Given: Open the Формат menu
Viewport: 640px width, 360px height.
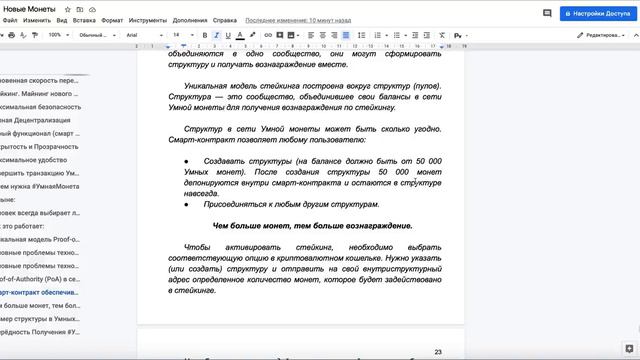Looking at the screenshot, I should tap(112, 20).
